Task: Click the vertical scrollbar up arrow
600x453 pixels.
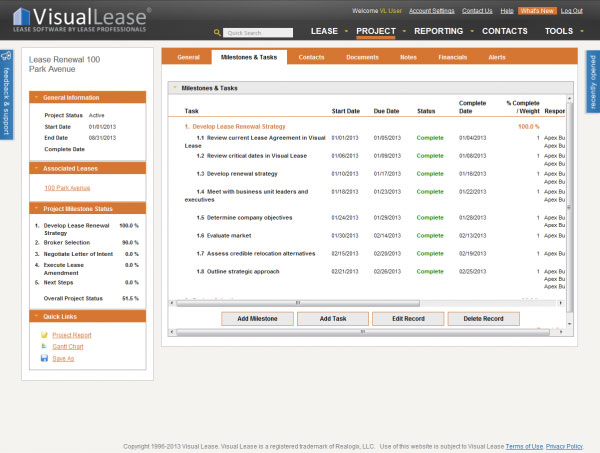Action: (569, 99)
